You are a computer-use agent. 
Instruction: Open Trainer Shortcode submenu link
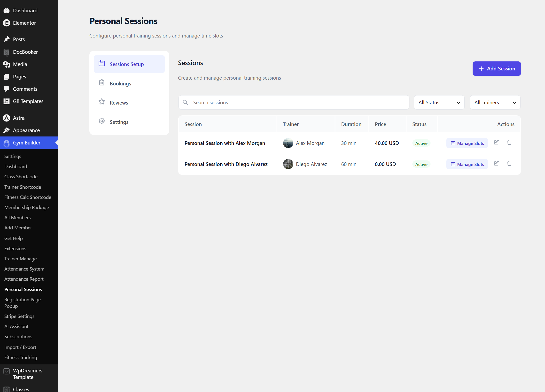[23, 187]
